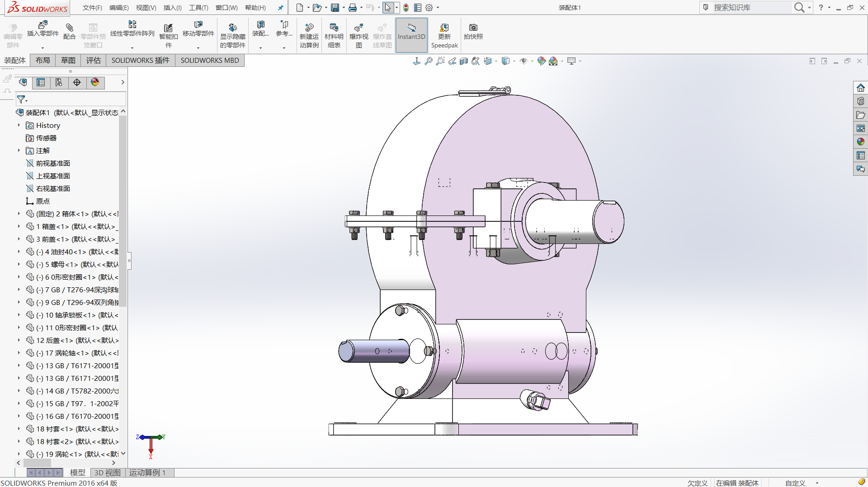This screenshot has height=487, width=868.
Task: Switch to SOLIDWORKS 插件 tab
Action: coord(141,60)
